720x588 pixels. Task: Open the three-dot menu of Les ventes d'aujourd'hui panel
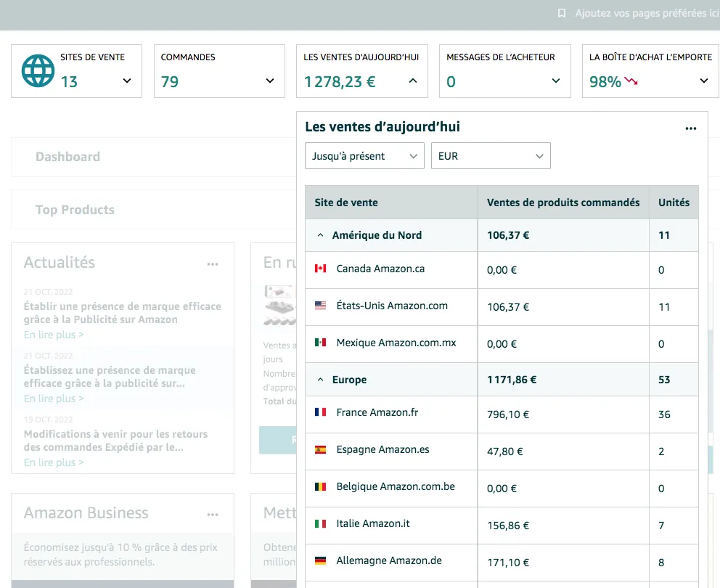coord(691,128)
